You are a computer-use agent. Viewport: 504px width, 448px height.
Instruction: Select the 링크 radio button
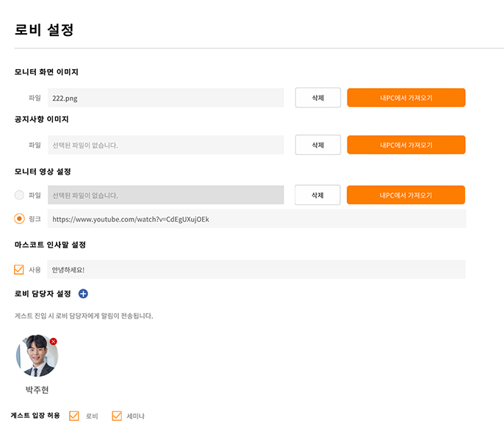point(19,219)
